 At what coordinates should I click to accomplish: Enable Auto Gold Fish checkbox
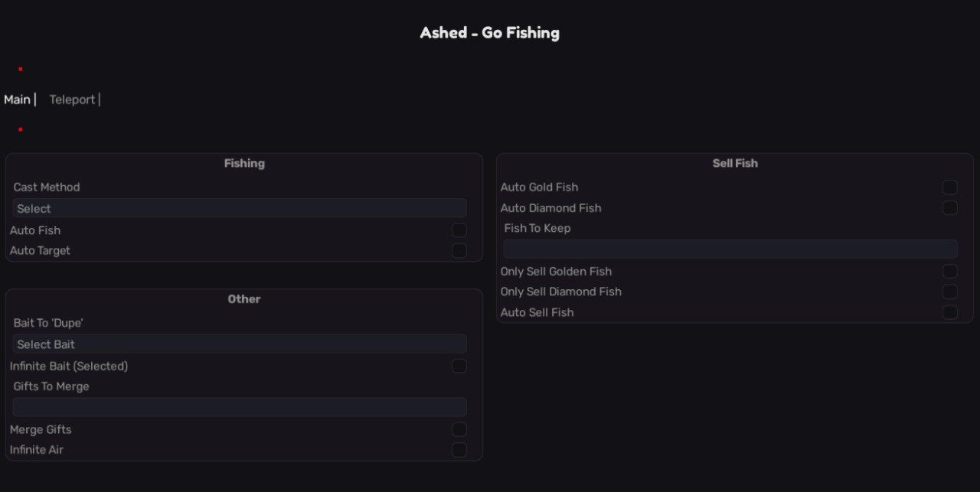point(949,187)
